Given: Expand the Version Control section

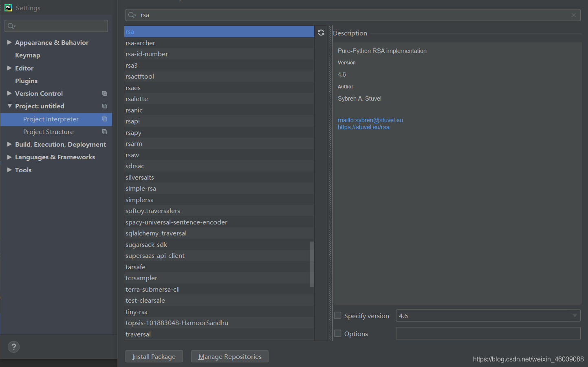Looking at the screenshot, I should tap(9, 93).
